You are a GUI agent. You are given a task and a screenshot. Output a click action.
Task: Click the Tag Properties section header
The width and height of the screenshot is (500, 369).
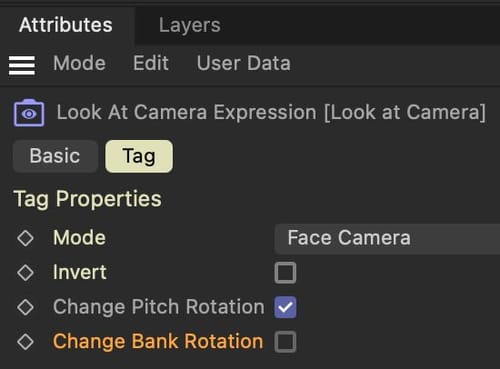pos(88,199)
